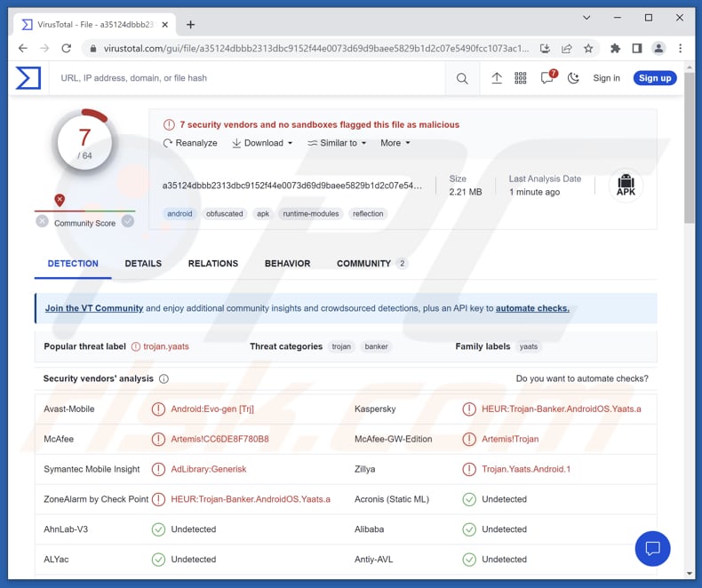Click the banker threat category chip
The image size is (702, 588).
[376, 346]
